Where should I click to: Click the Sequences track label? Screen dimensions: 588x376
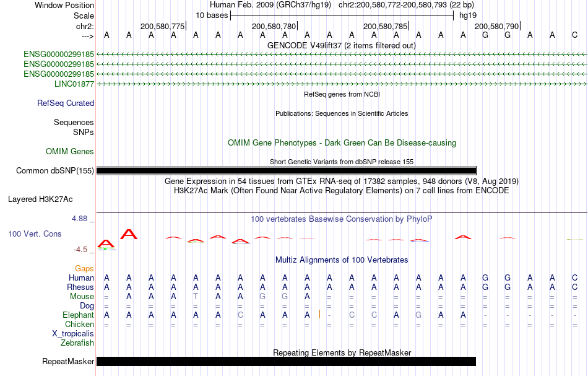point(74,122)
